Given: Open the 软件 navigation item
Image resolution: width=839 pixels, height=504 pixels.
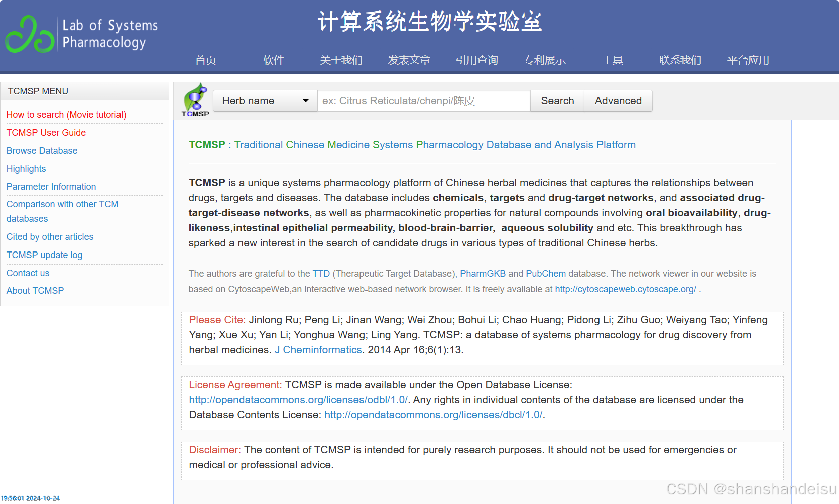Looking at the screenshot, I should click(274, 60).
